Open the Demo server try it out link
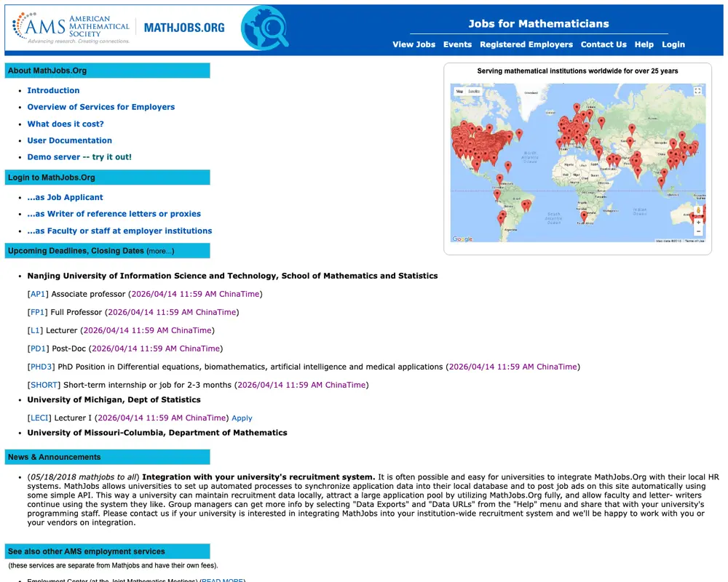Image resolution: width=728 pixels, height=582 pixels. (x=79, y=157)
